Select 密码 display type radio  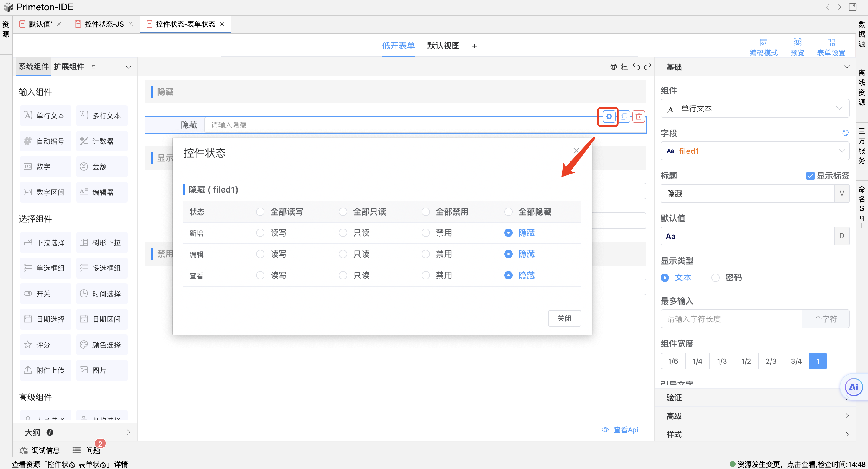click(715, 277)
